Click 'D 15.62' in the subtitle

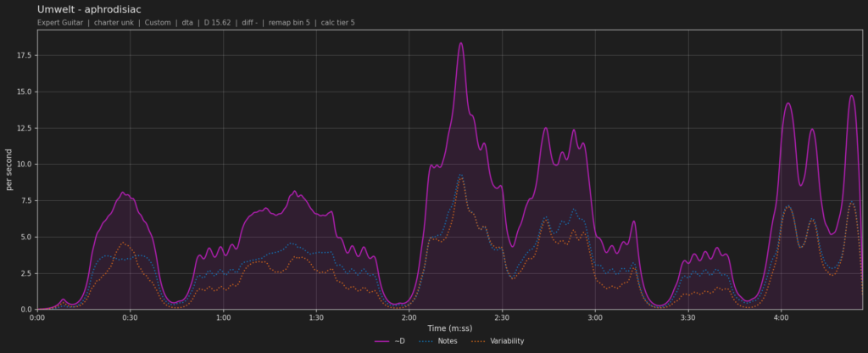[x=218, y=23]
